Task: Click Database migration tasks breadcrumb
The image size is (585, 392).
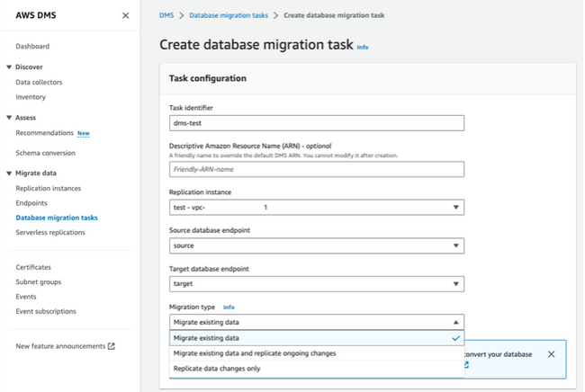Action: click(x=229, y=15)
